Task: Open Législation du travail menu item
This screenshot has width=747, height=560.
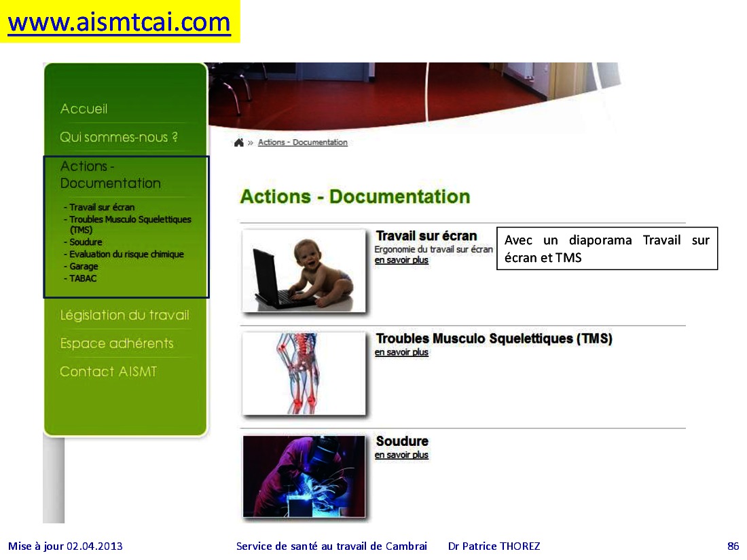Action: pos(125,315)
